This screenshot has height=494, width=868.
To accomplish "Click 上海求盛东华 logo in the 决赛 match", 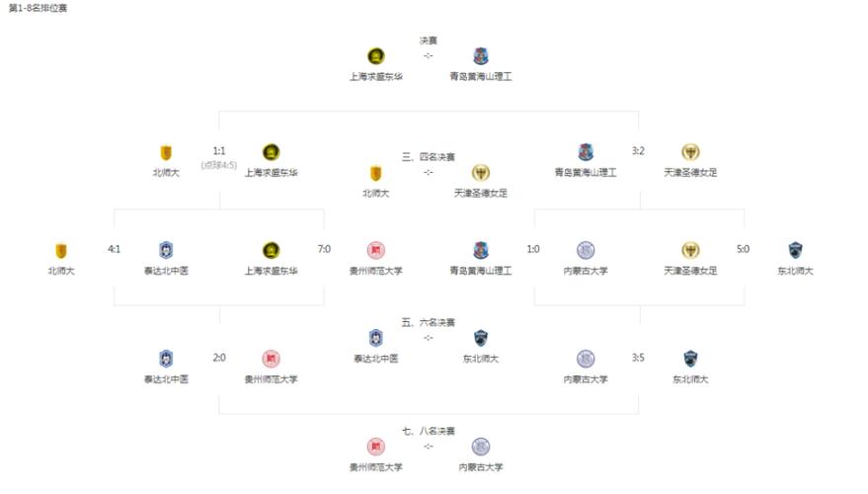I will [376, 56].
